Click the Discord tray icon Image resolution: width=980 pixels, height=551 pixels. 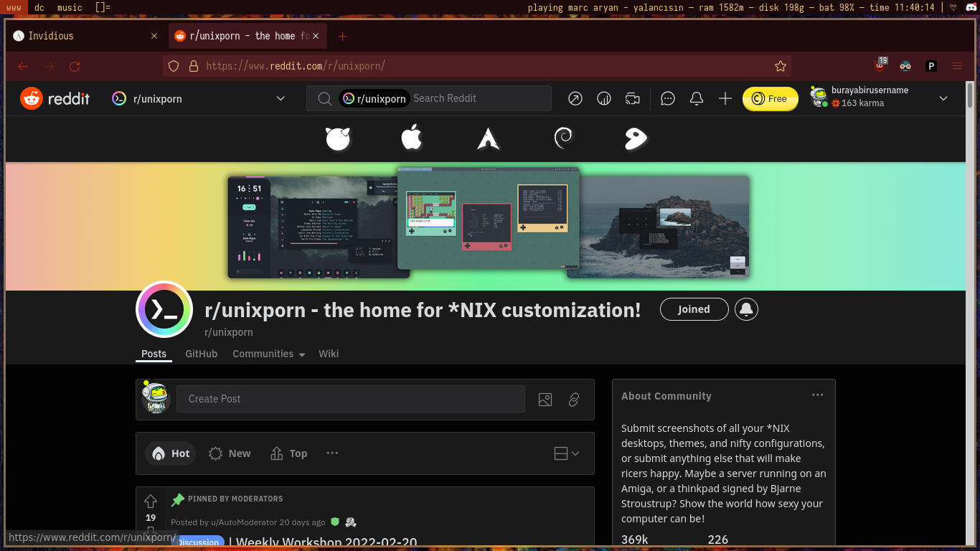pos(969,7)
